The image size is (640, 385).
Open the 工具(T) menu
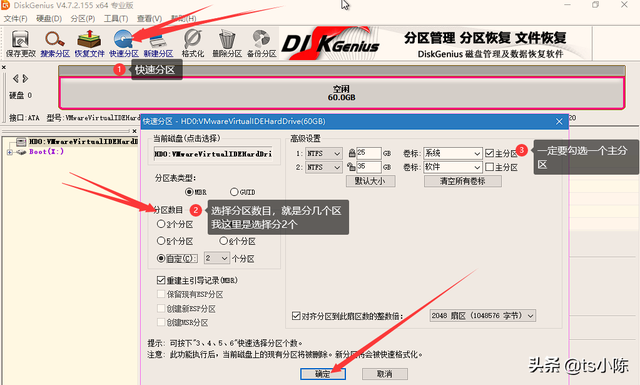(x=116, y=18)
